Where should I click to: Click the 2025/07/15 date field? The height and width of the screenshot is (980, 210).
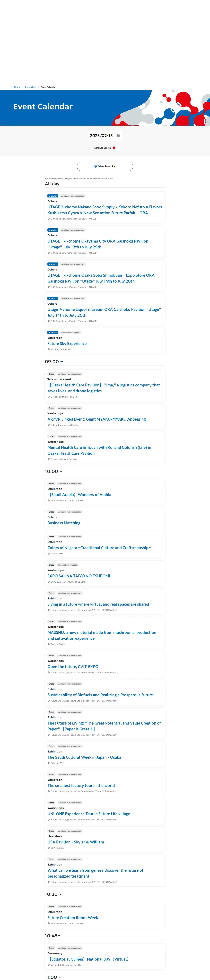tap(101, 135)
